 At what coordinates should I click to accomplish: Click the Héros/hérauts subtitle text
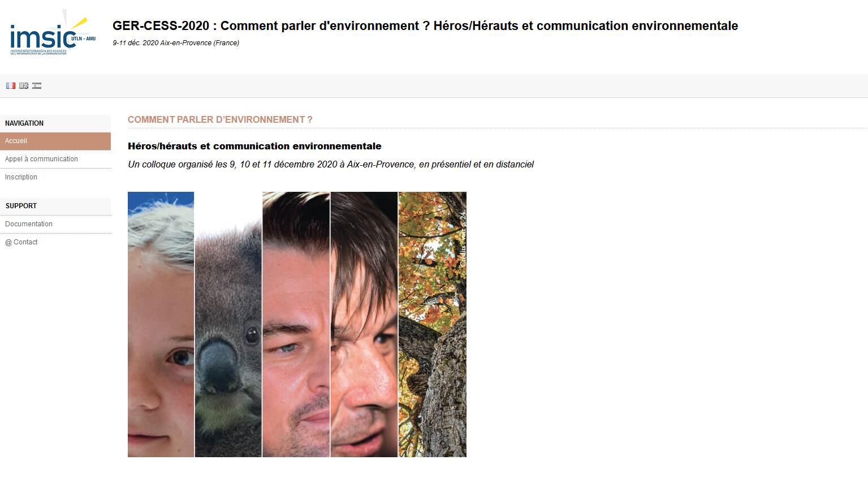click(254, 146)
